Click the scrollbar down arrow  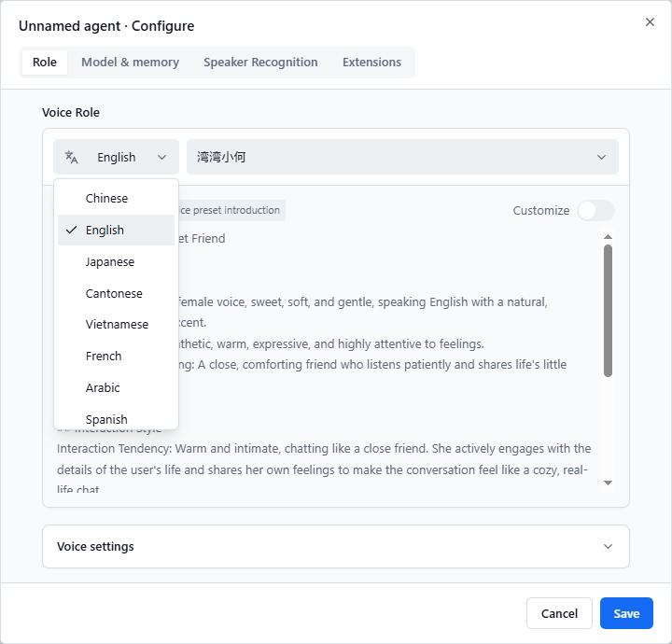[608, 483]
